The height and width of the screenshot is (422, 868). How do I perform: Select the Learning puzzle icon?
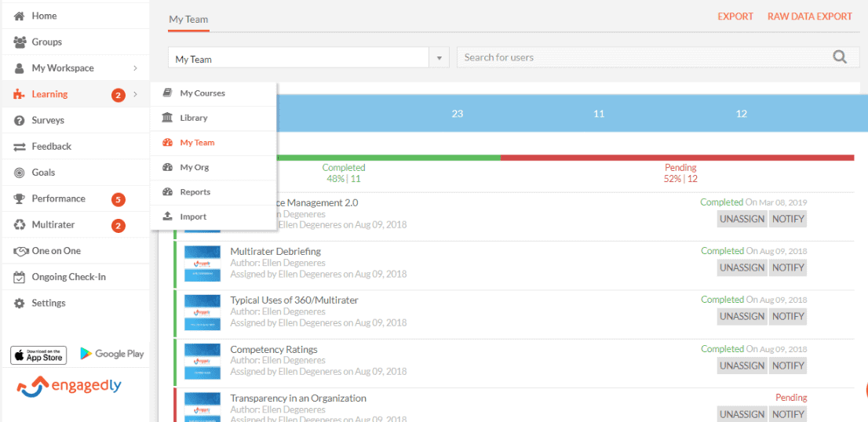[x=20, y=94]
